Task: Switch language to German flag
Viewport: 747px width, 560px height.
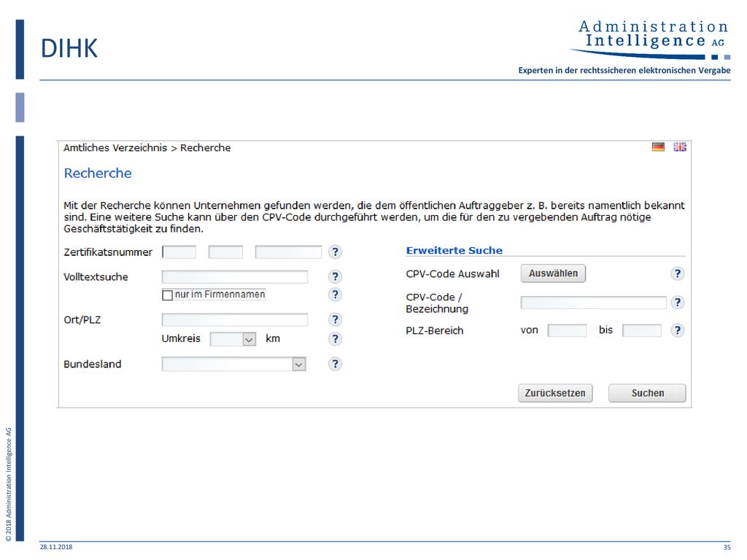Action: [658, 147]
